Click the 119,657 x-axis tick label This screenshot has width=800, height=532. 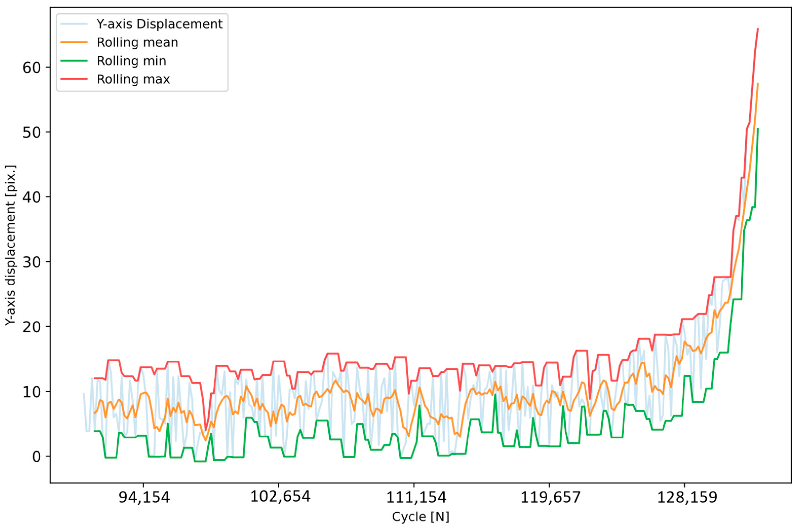point(550,497)
